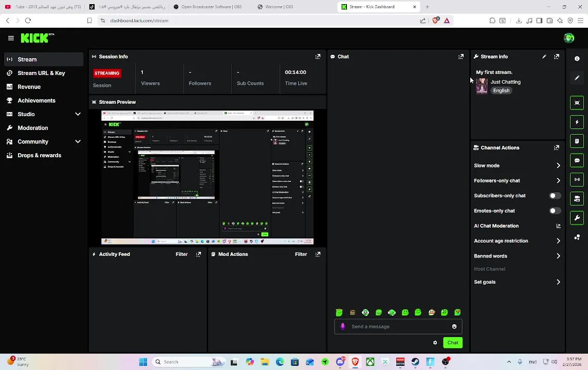Switch to Open Broadcaster Software browser tab
The height and width of the screenshot is (370, 588).
pos(211,7)
